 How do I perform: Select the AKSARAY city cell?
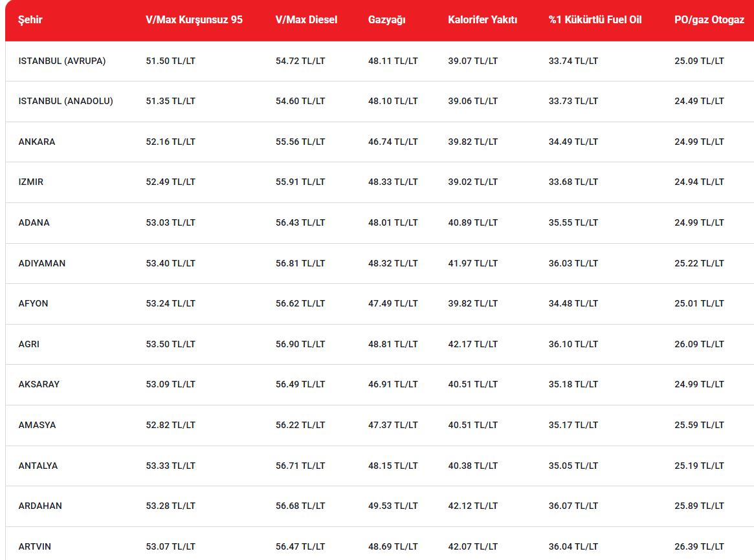pos(39,384)
